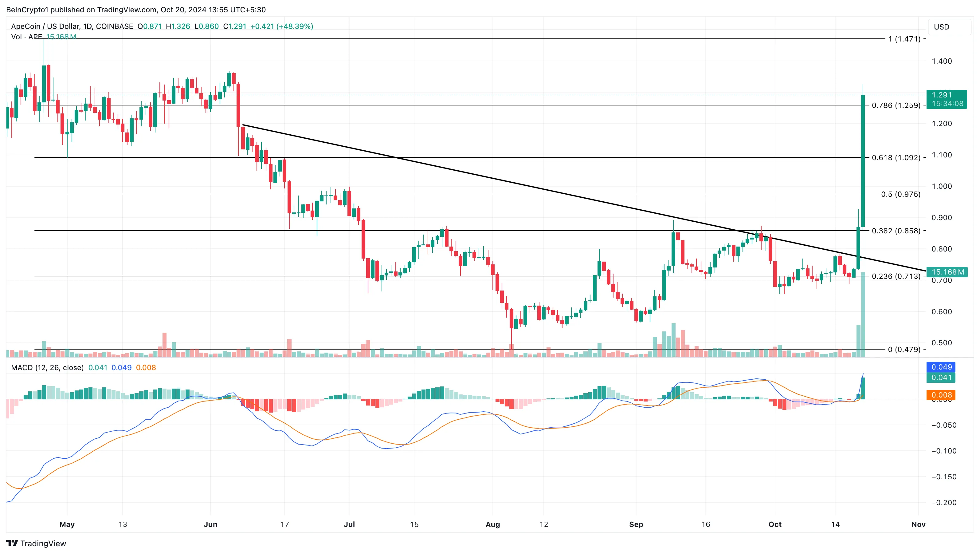Click the 0.236 (0.713) retracement label
The width and height of the screenshot is (980, 554).
pyautogui.click(x=896, y=276)
